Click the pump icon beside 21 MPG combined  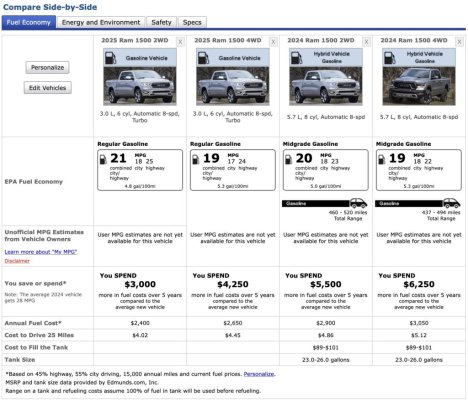click(103, 159)
